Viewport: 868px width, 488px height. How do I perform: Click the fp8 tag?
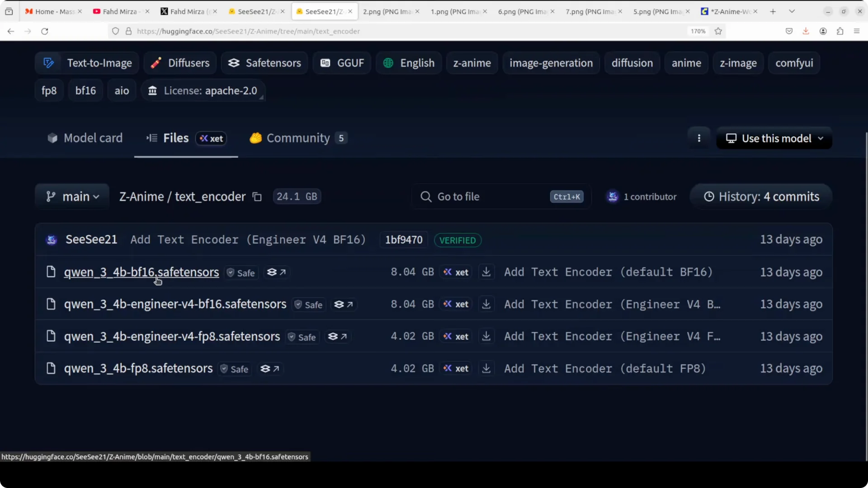pyautogui.click(x=49, y=91)
